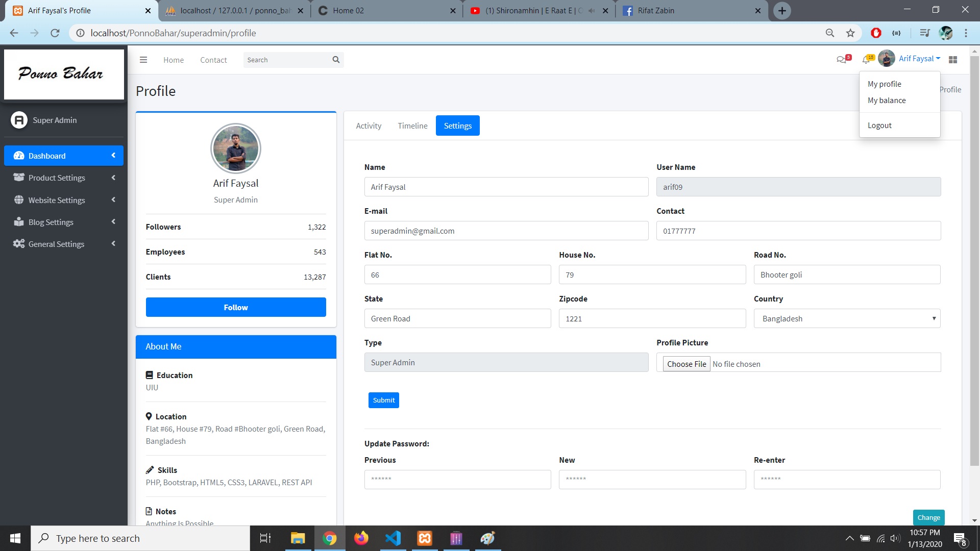Select Logout from the account menu
Screen dimensions: 980x551
pyautogui.click(x=880, y=125)
